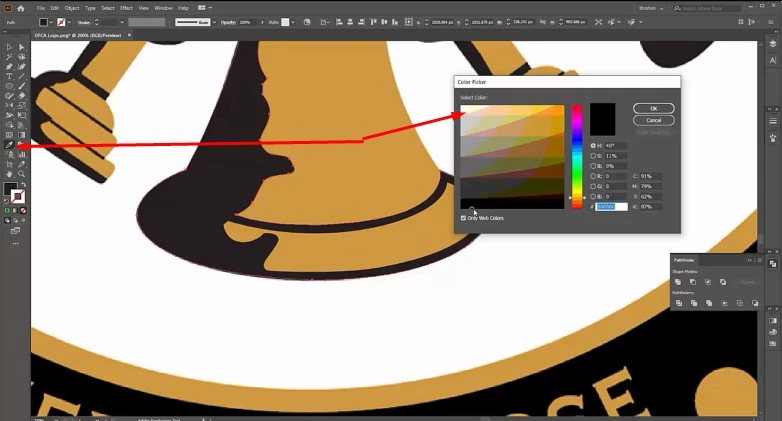Select the Magic Wand tool

[9, 57]
